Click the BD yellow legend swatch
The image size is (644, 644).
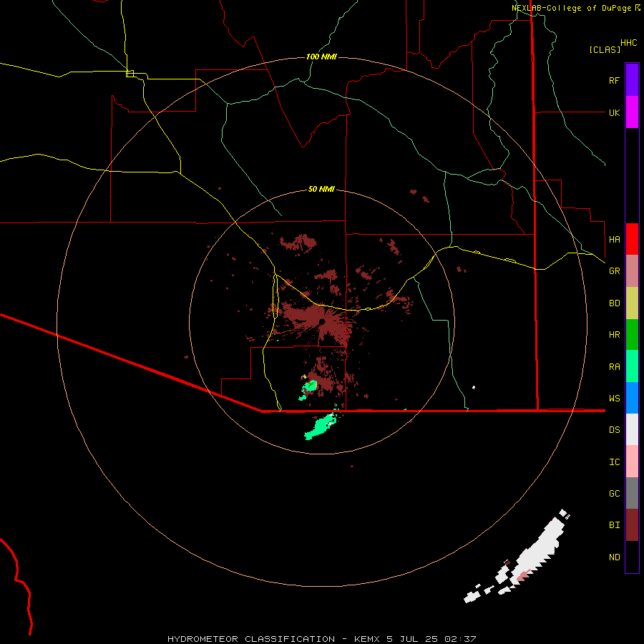point(632,303)
